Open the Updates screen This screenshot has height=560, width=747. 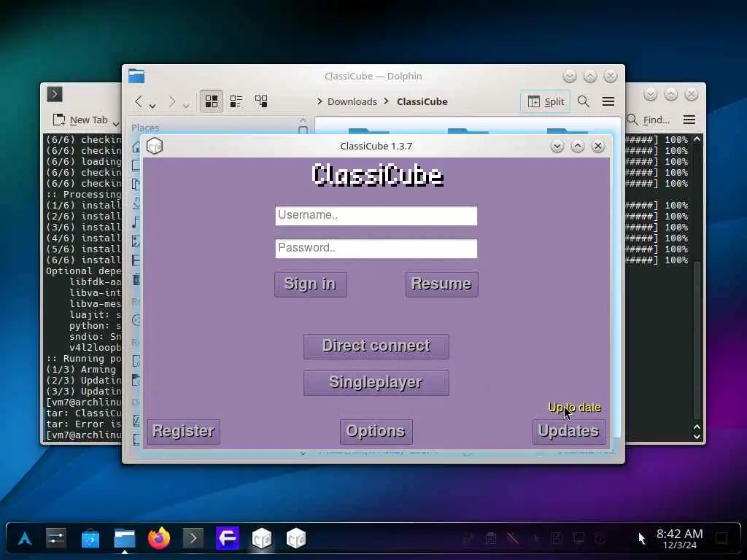pyautogui.click(x=568, y=432)
